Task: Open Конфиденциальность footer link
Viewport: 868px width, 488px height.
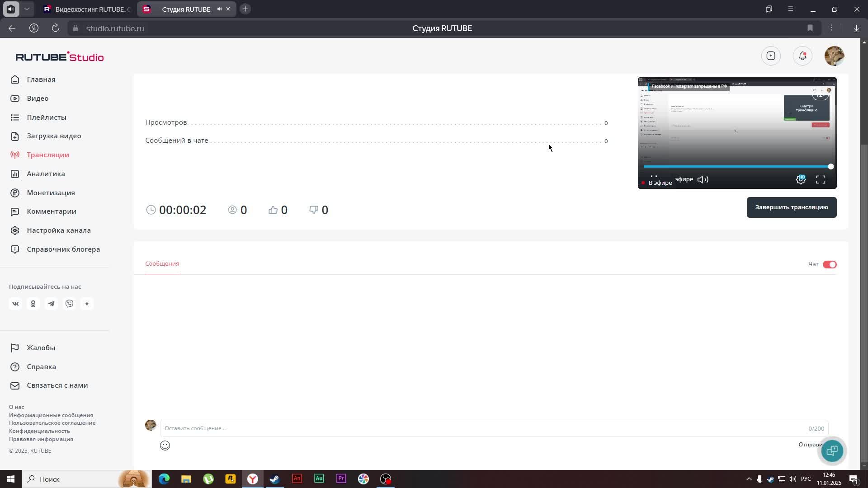Action: [x=39, y=431]
